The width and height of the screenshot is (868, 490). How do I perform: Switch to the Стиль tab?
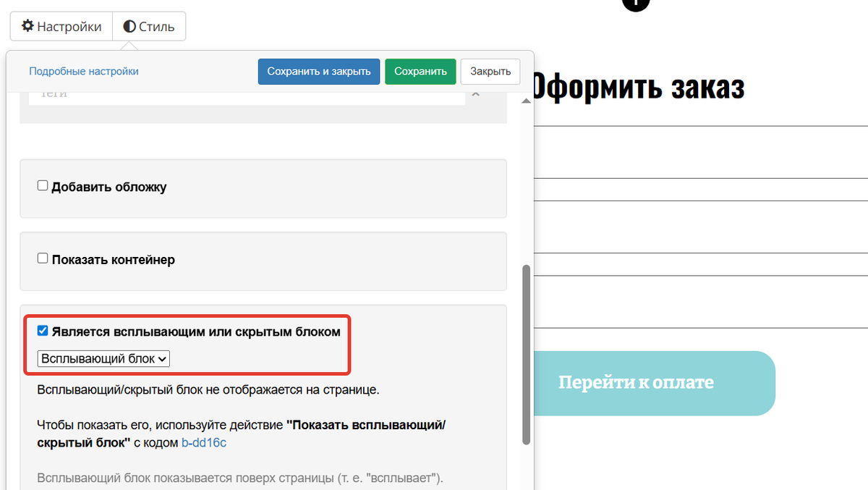pos(148,26)
